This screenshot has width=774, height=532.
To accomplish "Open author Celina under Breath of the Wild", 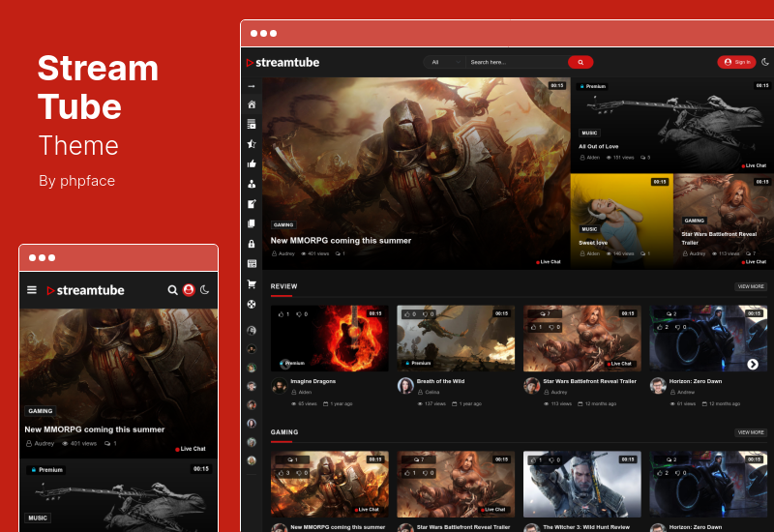I will coord(429,393).
